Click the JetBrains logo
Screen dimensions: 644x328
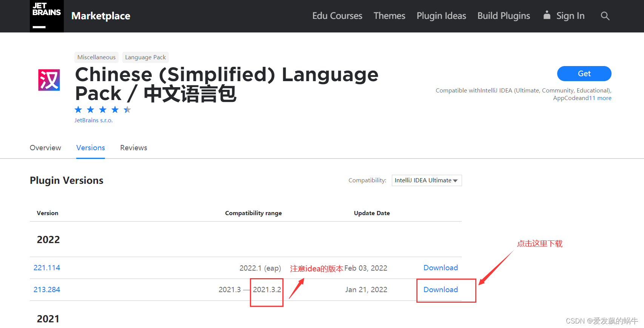pos(47,16)
